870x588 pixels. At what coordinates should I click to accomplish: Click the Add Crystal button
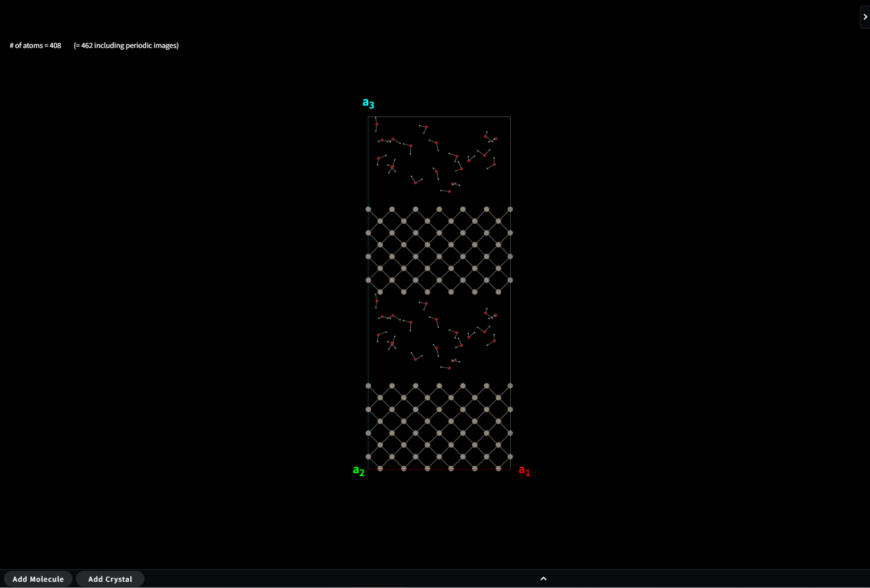coord(110,579)
